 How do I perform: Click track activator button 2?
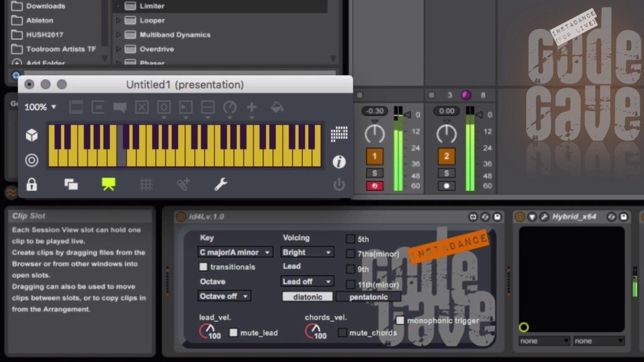pyautogui.click(x=447, y=156)
